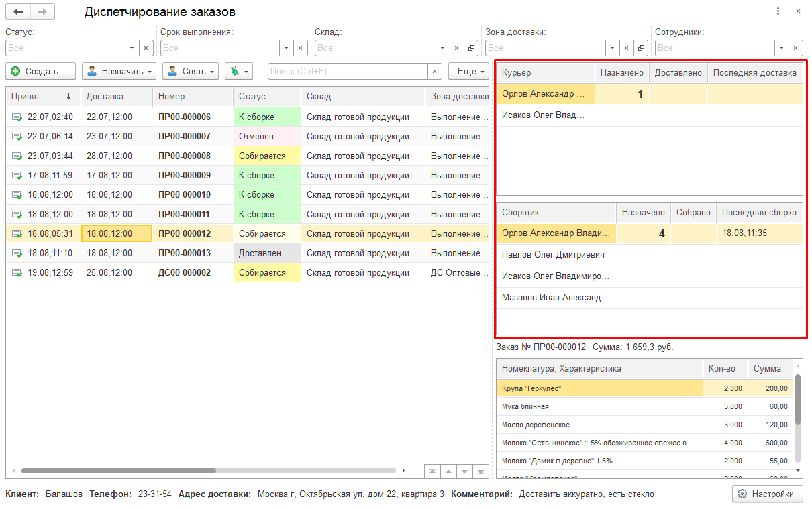Viewport: 812px width, 509px height.
Task: Open the Снять dropdown button
Action: click(x=191, y=71)
